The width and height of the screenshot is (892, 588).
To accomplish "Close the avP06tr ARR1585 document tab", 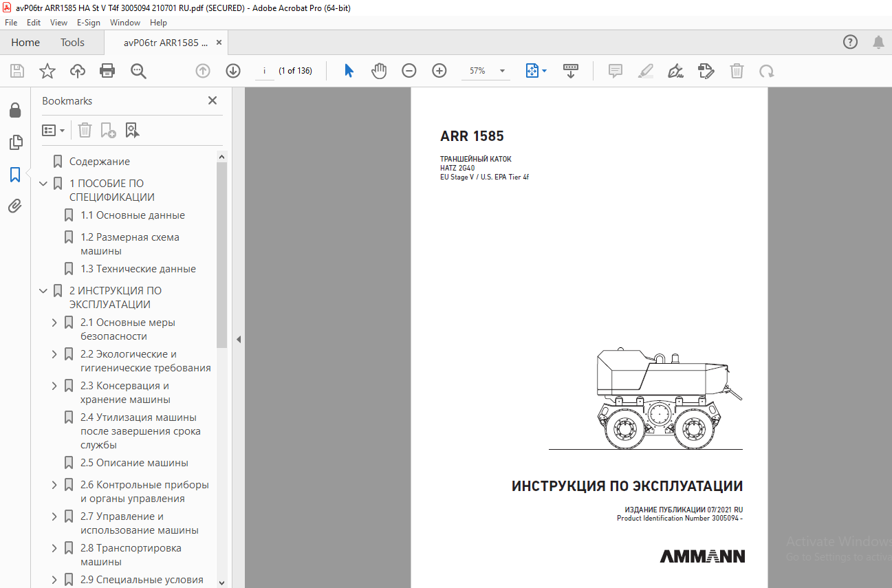I will 219,43.
